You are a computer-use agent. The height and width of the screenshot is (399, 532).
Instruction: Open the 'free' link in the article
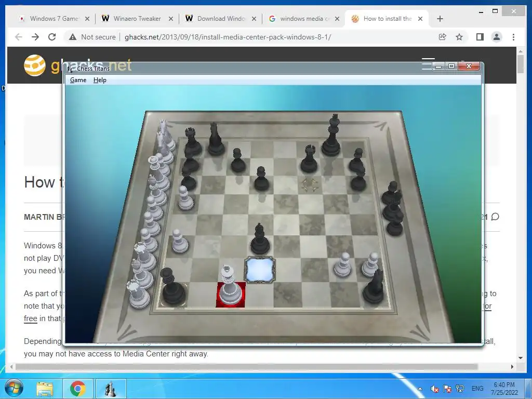tap(30, 318)
